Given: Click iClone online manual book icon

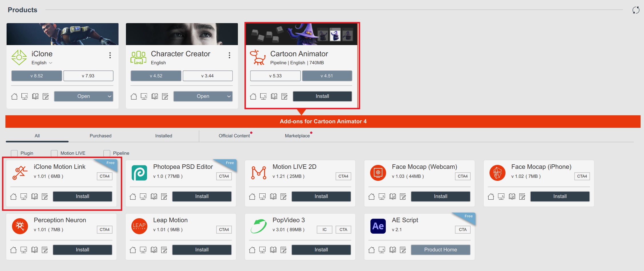Looking at the screenshot, I should point(35,96).
